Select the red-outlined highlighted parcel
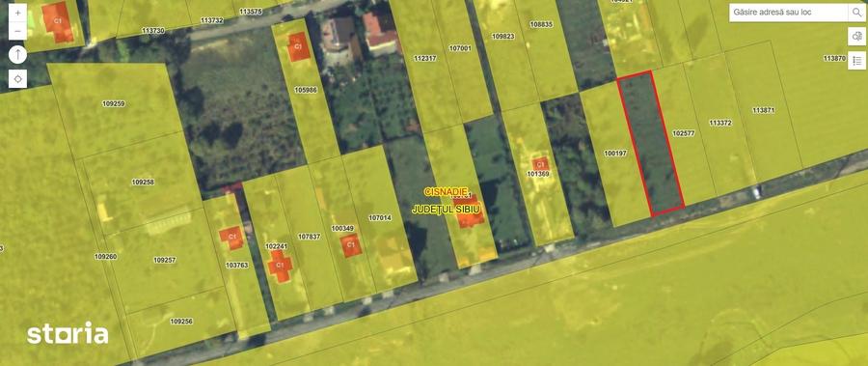The image size is (868, 366). [x=650, y=143]
